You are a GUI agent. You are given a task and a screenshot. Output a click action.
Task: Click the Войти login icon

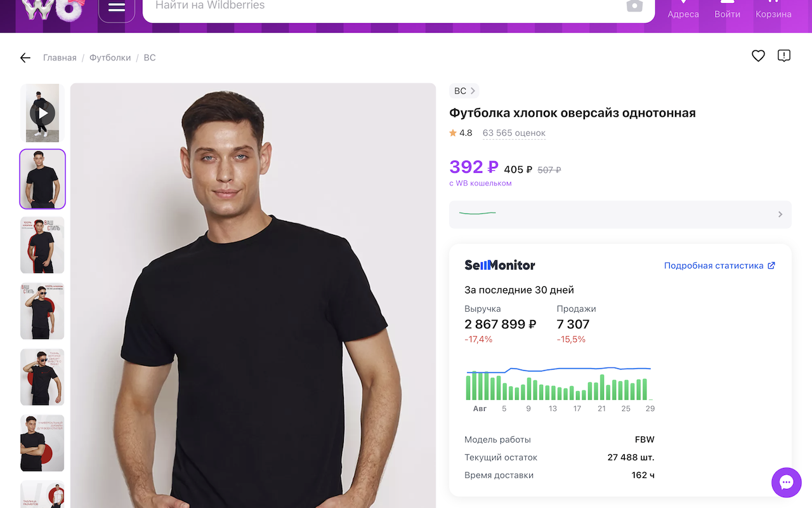[727, 8]
